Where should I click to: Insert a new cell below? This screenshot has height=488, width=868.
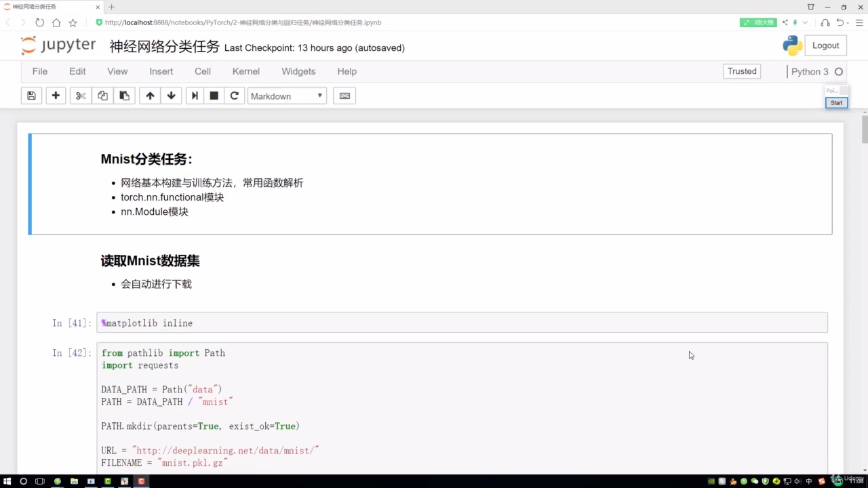click(56, 96)
